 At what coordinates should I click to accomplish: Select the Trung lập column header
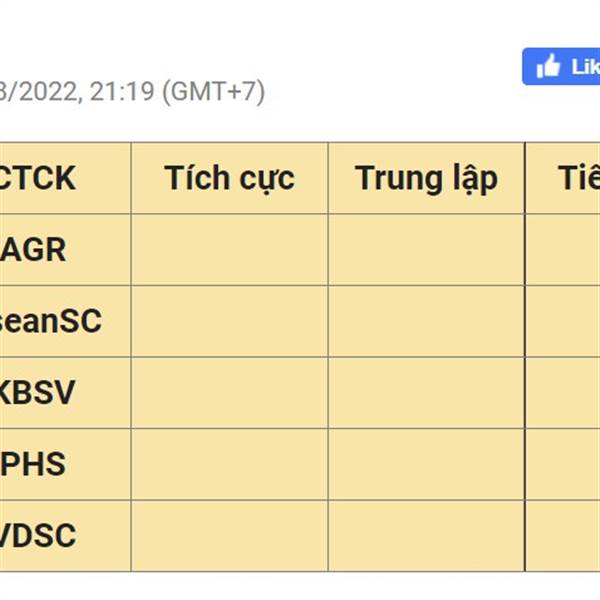pos(426,178)
